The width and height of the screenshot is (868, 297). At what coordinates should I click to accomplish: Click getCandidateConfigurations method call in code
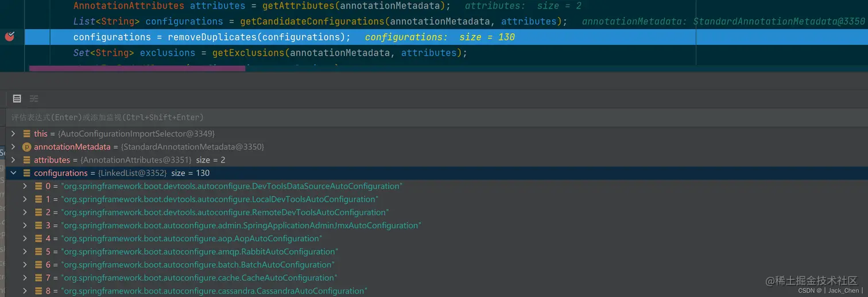312,21
